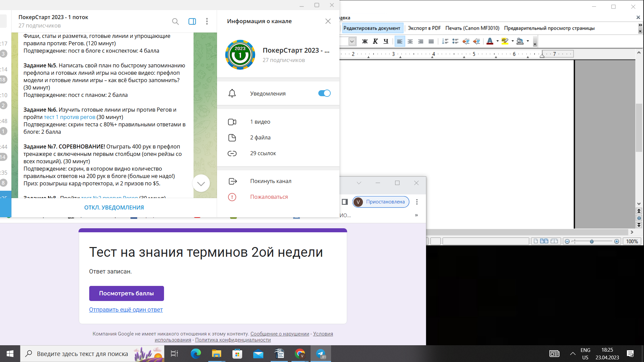Apply the font color (red A)
644x362 pixels.
[490, 41]
